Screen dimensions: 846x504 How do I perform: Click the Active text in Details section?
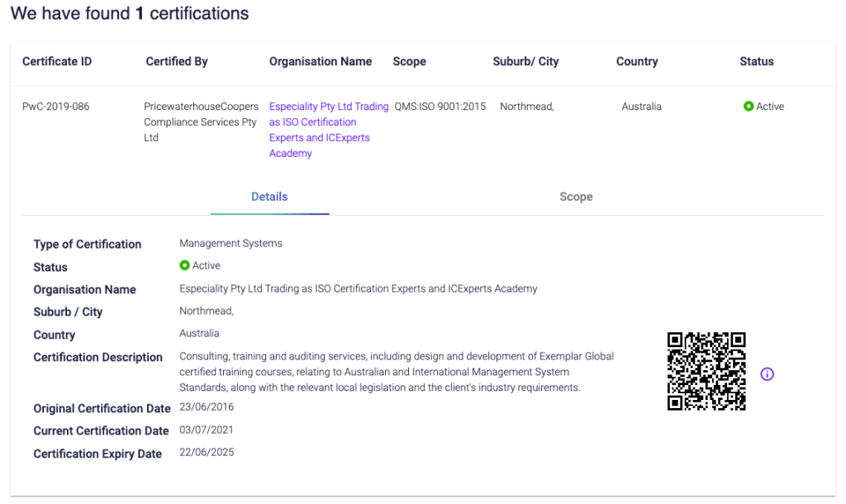[207, 265]
